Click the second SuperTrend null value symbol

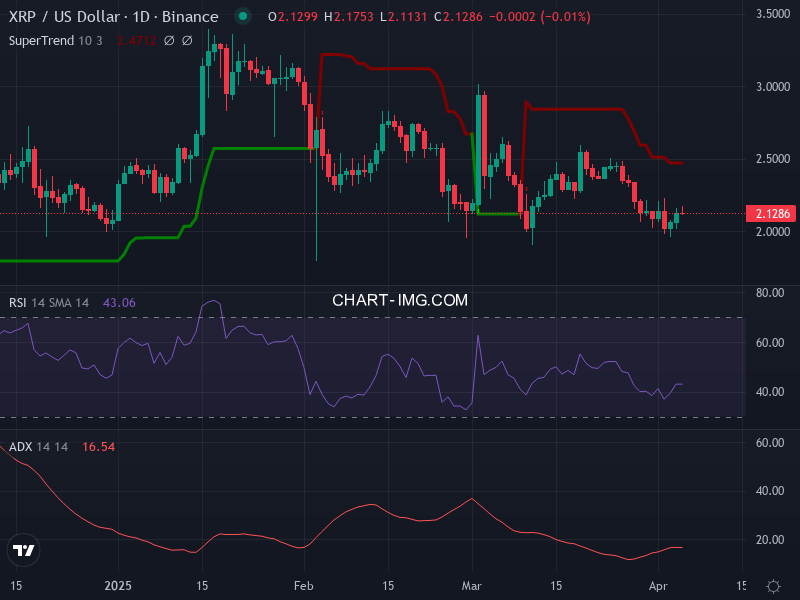click(x=187, y=41)
